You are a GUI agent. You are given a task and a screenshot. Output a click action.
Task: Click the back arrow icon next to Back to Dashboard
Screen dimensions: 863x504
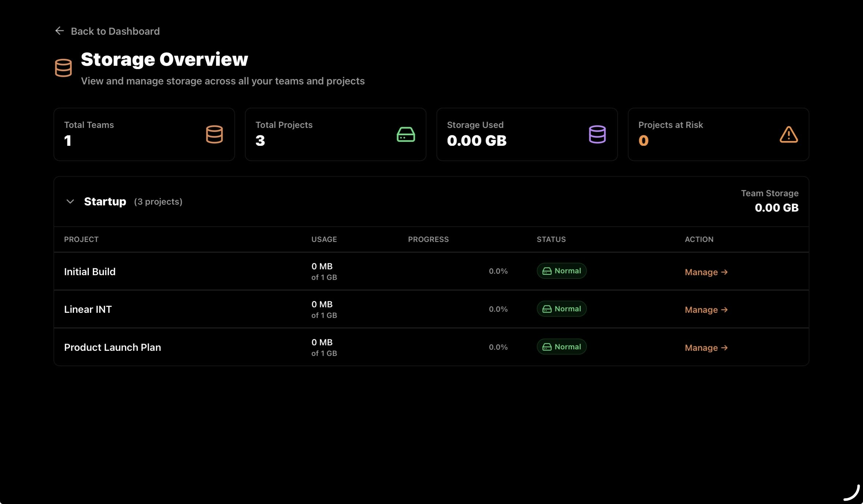tap(60, 31)
